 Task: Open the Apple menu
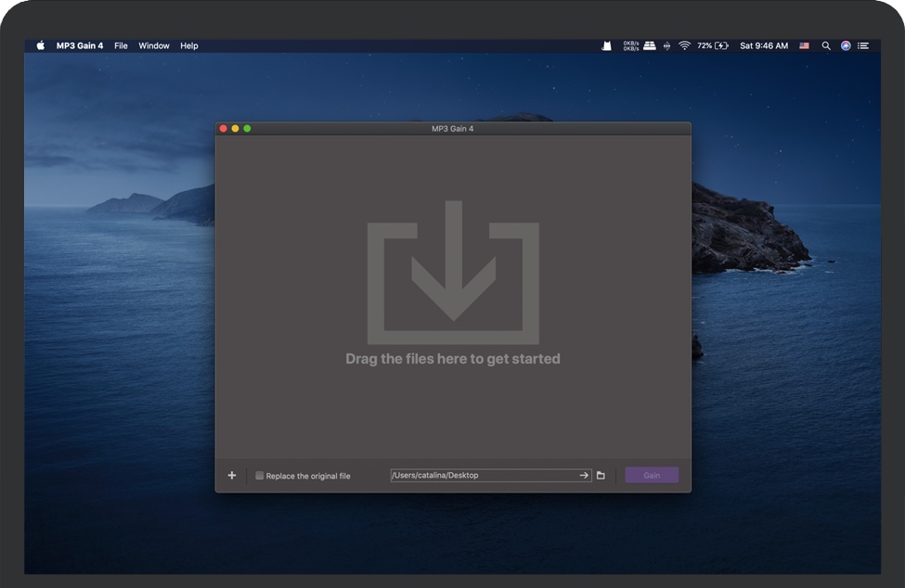tap(41, 45)
